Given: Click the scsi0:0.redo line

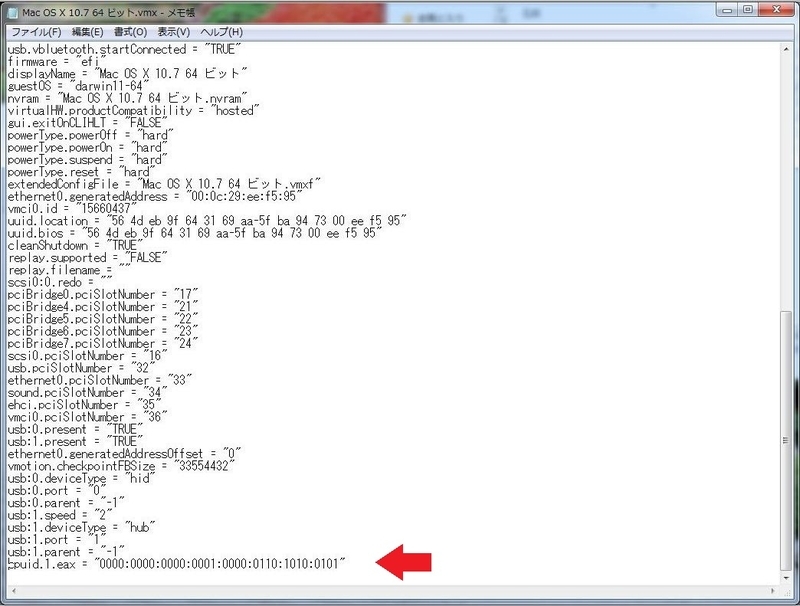Looking at the screenshot, I should tap(60, 282).
